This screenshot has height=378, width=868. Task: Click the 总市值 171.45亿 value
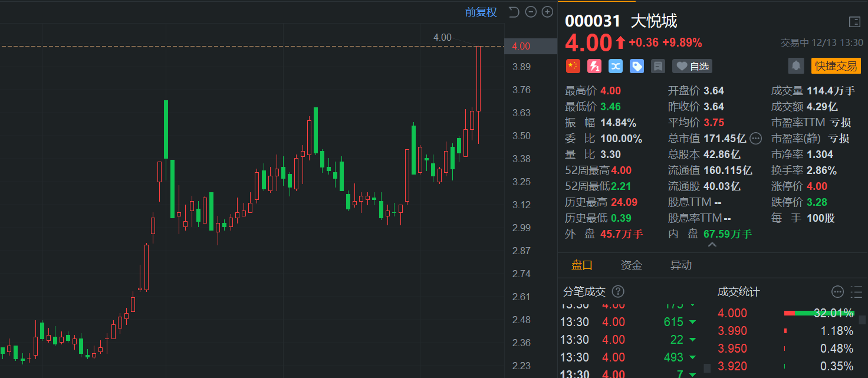click(x=725, y=139)
